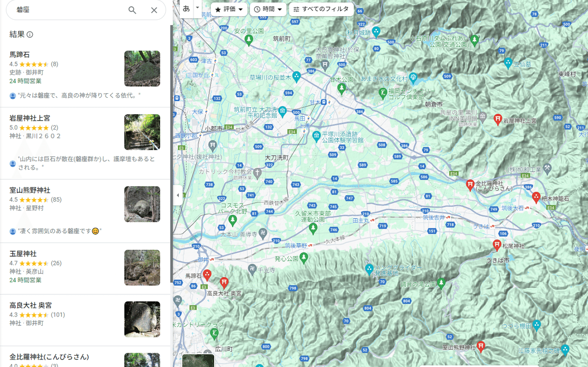Click the 秋月城跡 landmark marker

376,32
